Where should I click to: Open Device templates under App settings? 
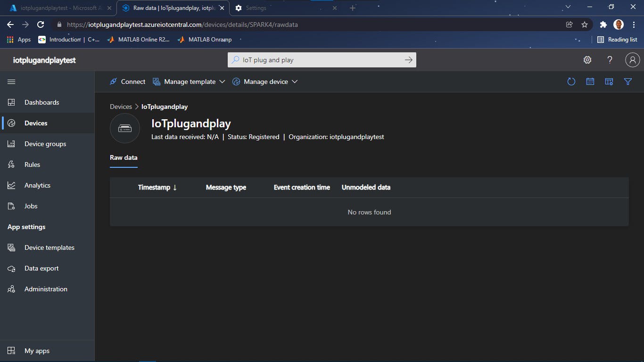pos(47,247)
